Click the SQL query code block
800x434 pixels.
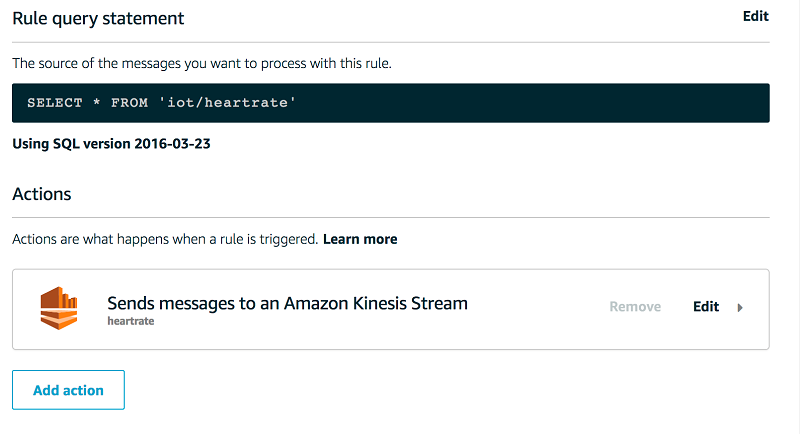(x=500, y=103)
